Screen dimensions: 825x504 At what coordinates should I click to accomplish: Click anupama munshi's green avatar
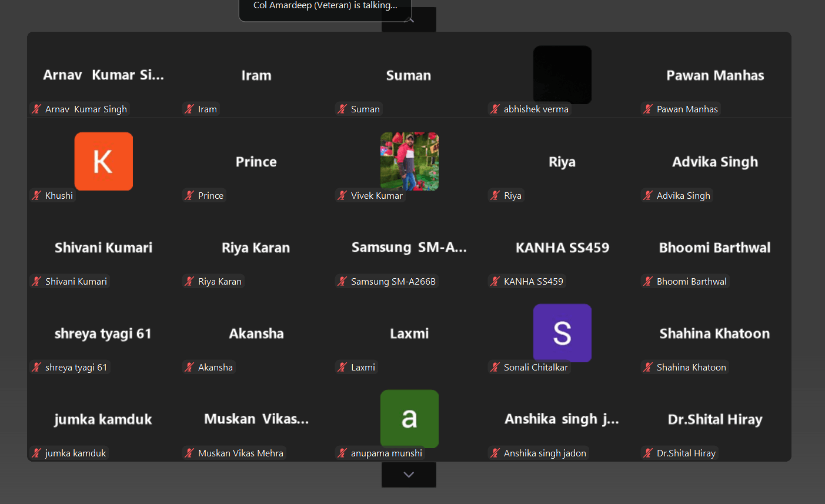pos(409,418)
